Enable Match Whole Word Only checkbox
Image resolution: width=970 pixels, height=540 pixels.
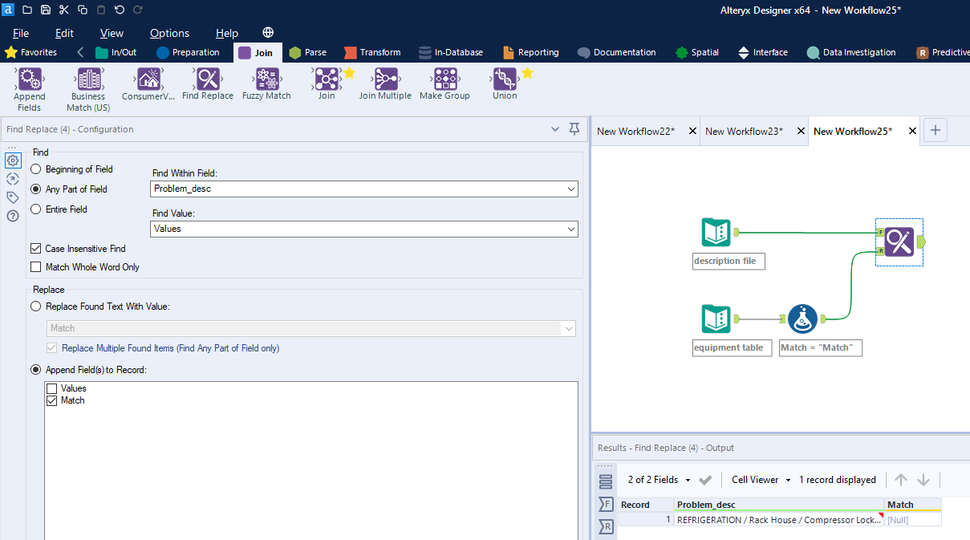click(x=36, y=267)
